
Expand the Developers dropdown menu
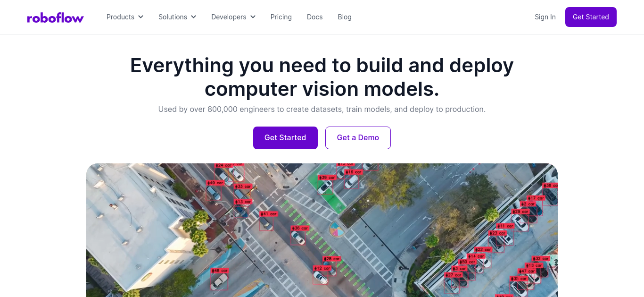tap(233, 17)
